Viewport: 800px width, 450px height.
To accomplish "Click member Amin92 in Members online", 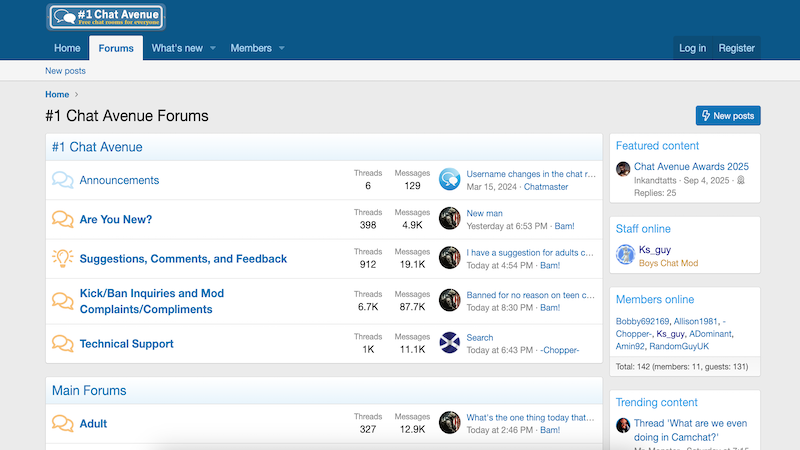I will coord(630,346).
